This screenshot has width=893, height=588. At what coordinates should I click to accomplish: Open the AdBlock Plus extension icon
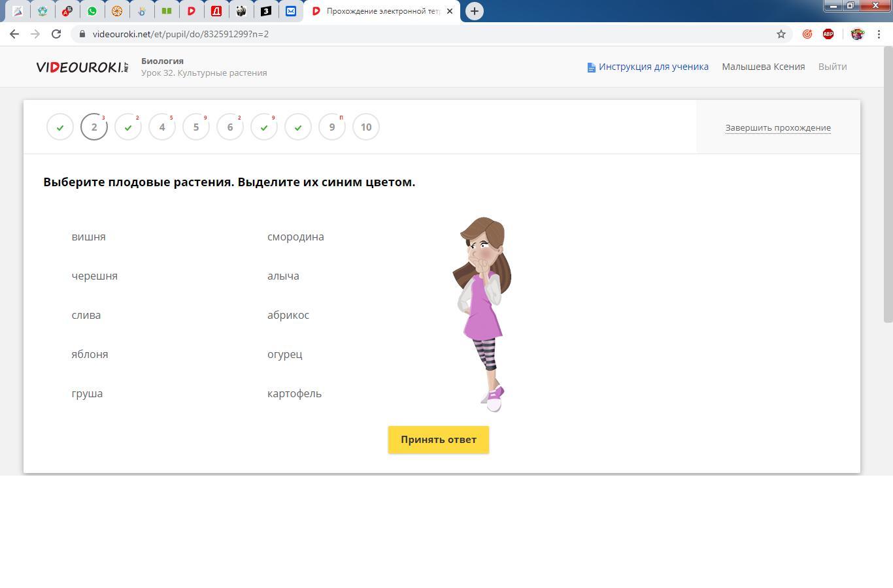828,34
